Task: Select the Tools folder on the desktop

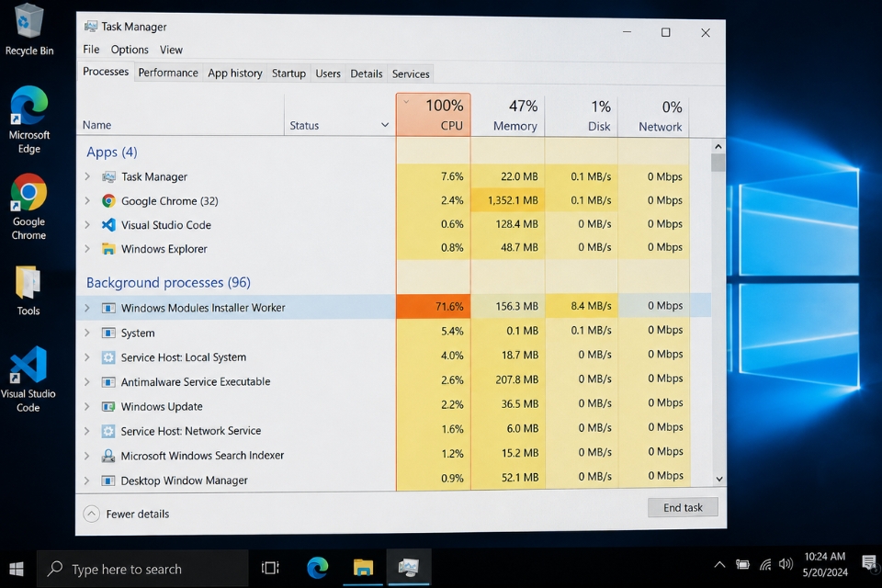Action: click(28, 290)
